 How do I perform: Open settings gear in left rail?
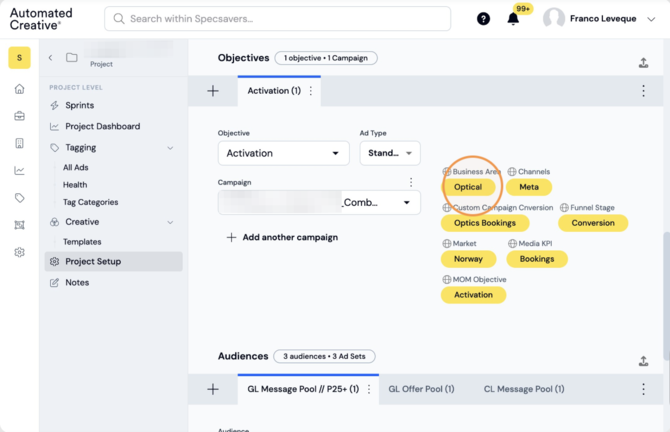tap(19, 252)
